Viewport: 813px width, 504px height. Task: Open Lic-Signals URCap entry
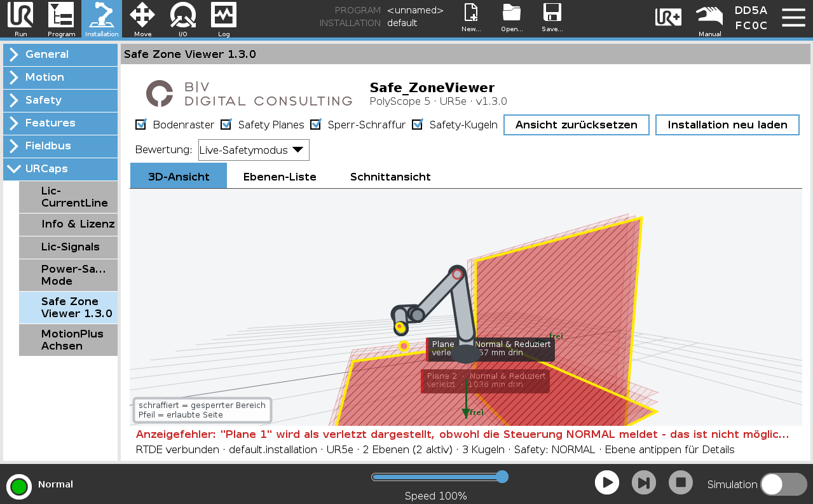pyautogui.click(x=68, y=247)
